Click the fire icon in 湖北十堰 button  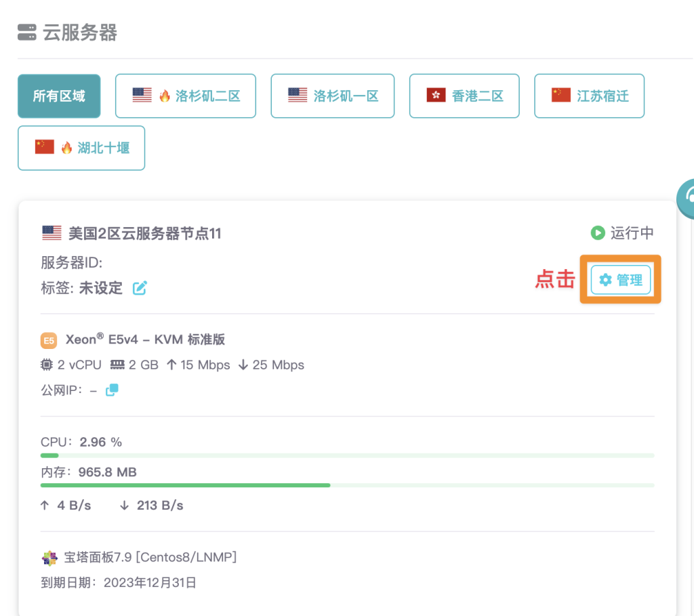(67, 147)
